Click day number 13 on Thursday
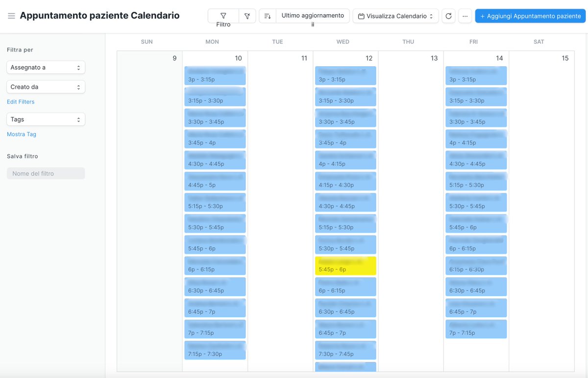Image resolution: width=588 pixels, height=378 pixels. click(x=434, y=58)
